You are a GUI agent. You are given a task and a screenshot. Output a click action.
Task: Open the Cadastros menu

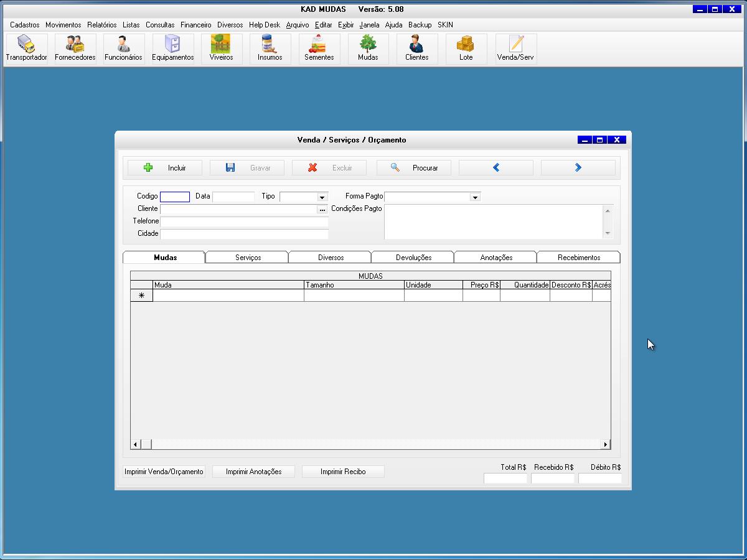click(25, 25)
